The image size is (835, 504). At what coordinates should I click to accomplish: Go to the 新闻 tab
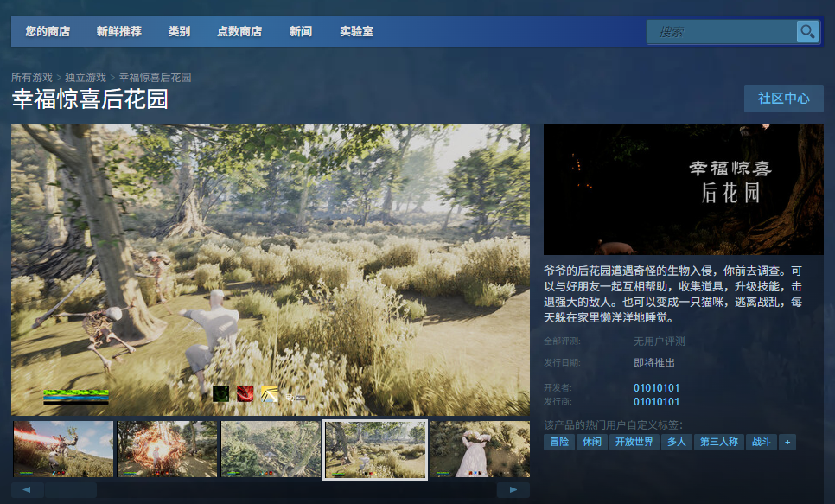click(301, 32)
